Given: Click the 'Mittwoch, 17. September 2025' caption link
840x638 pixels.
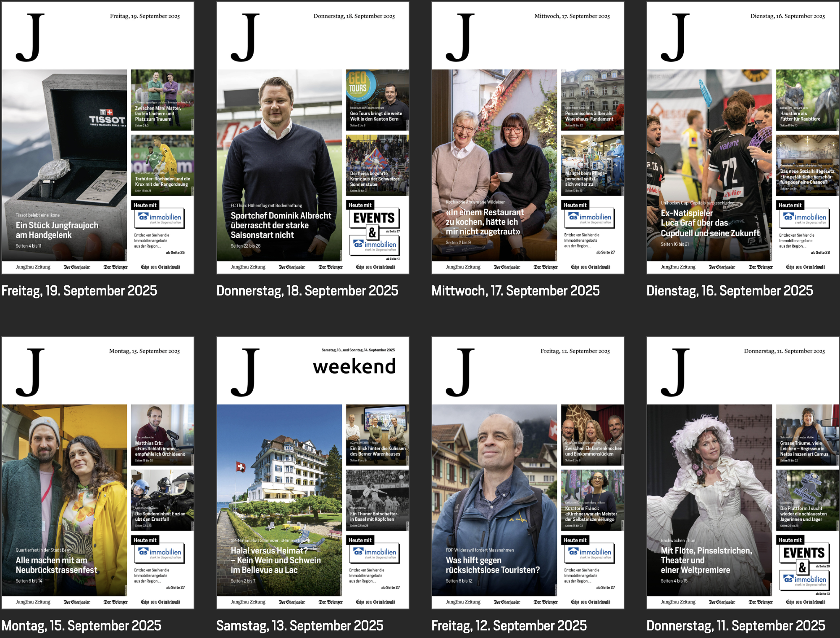Looking at the screenshot, I should tap(515, 291).
